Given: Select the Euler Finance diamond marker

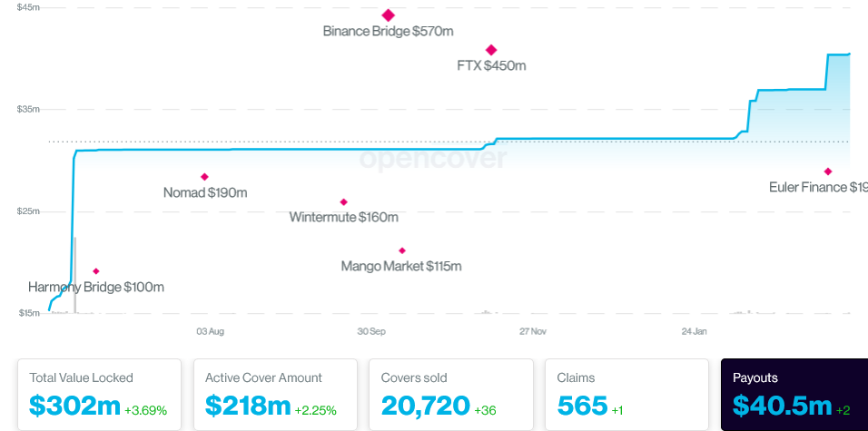Looking at the screenshot, I should point(828,171).
